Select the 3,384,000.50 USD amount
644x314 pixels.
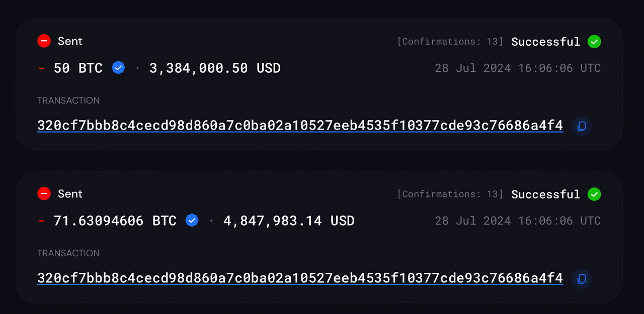click(214, 68)
